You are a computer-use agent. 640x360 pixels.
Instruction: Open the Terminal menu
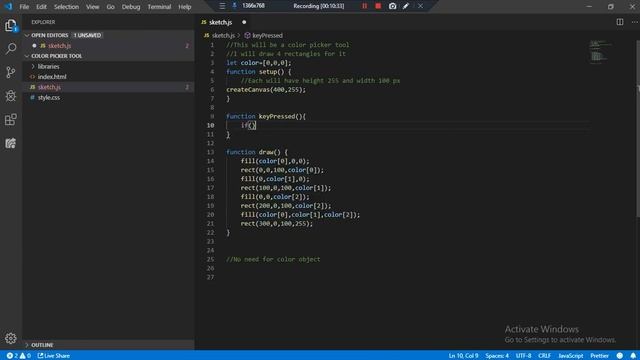point(159,7)
